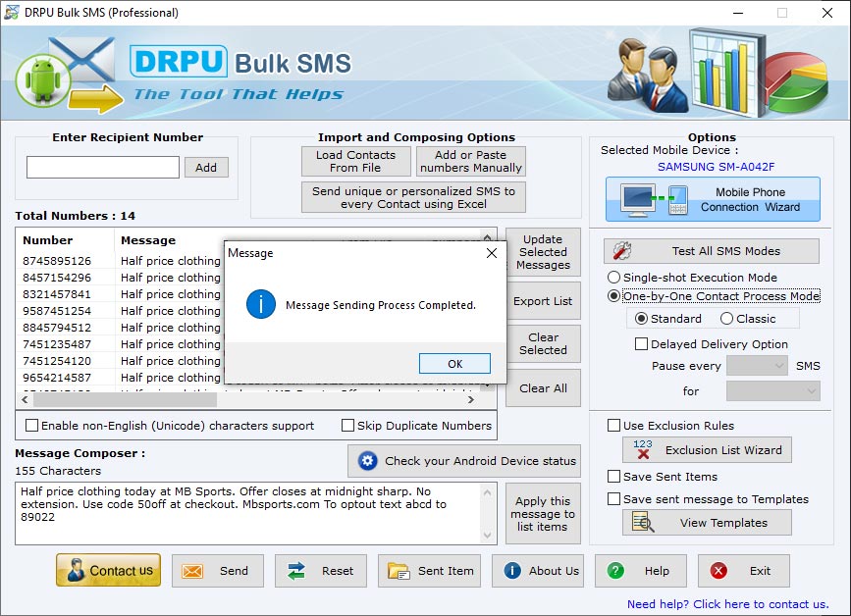The height and width of the screenshot is (616, 851).
Task: Click the green arrows Reset icon
Action: click(x=295, y=571)
